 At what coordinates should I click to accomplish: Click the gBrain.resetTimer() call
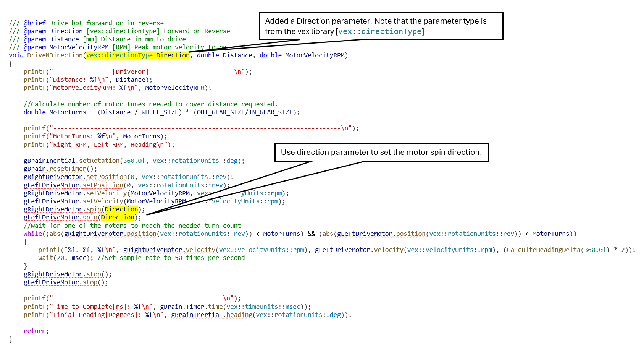(x=60, y=169)
